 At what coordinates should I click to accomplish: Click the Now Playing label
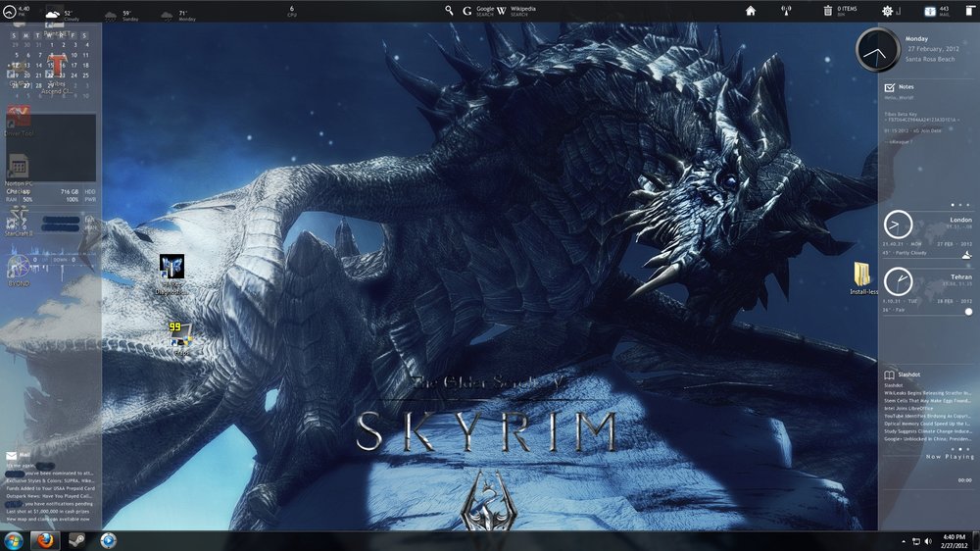tap(950, 457)
